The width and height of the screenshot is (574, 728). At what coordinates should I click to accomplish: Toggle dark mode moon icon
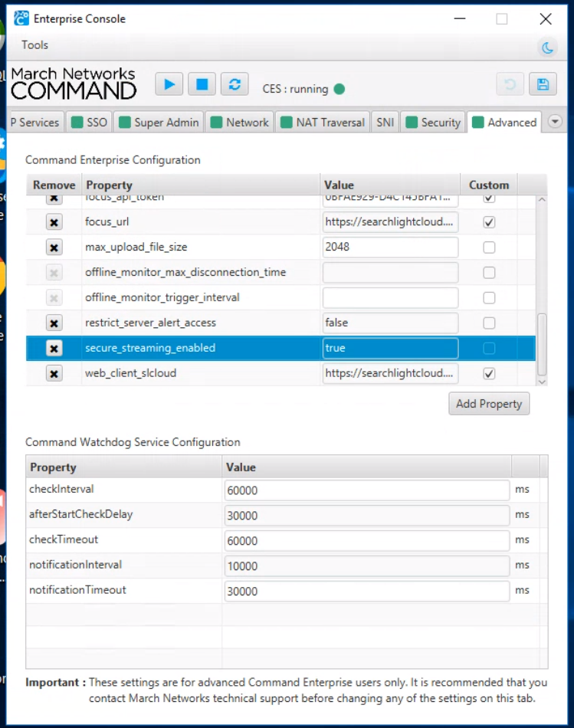click(x=547, y=48)
